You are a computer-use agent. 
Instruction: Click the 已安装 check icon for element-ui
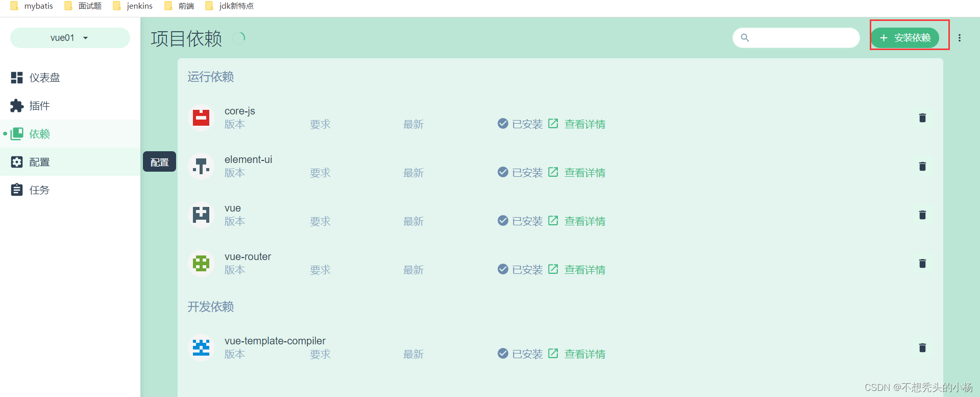503,172
